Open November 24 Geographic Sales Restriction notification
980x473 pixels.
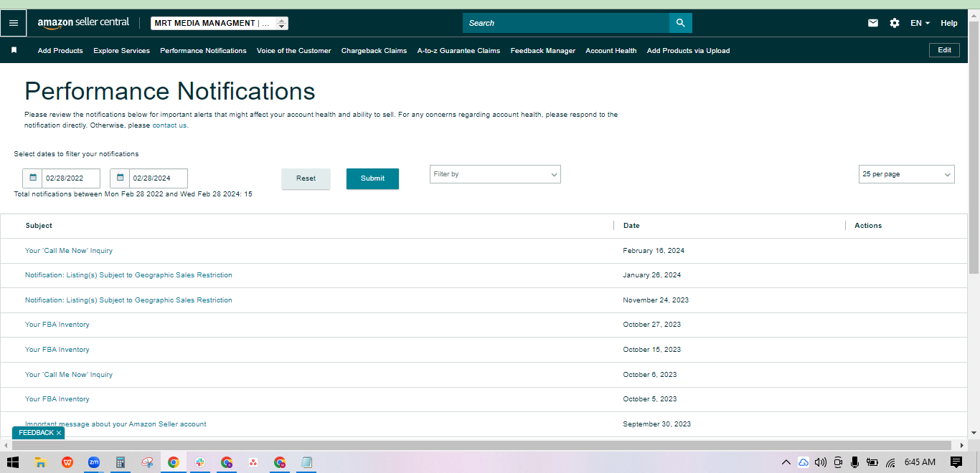(x=128, y=300)
